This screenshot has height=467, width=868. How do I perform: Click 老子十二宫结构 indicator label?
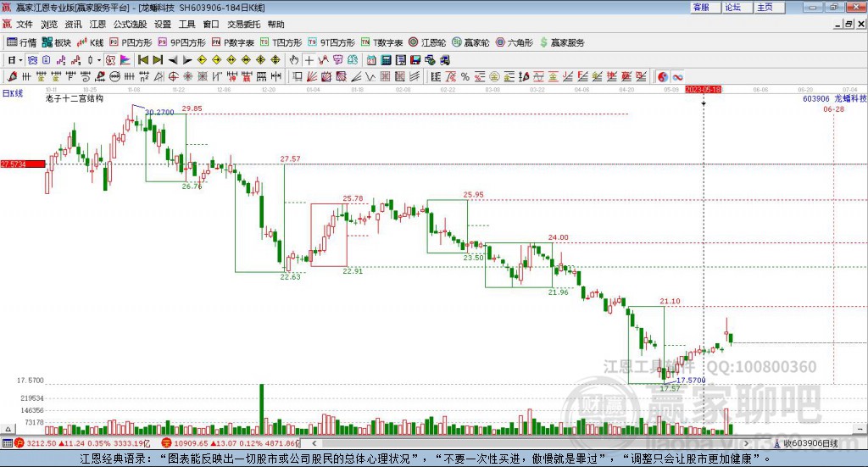(x=75, y=98)
